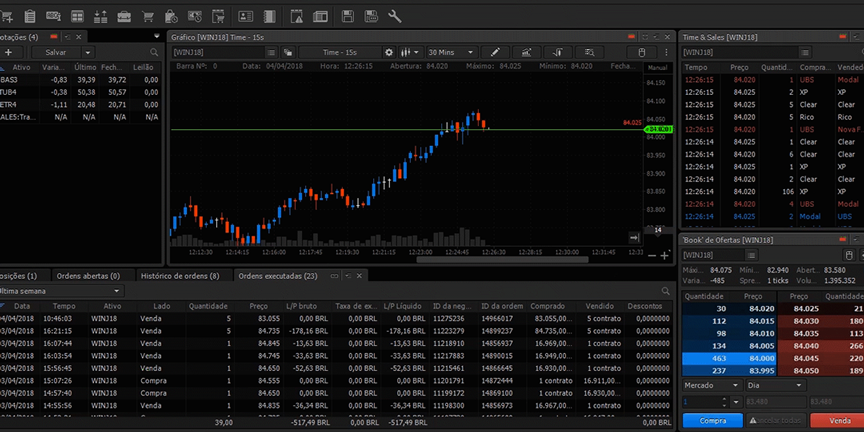Zoom out chart with minus button
864x432 pixels.
[x=652, y=256]
